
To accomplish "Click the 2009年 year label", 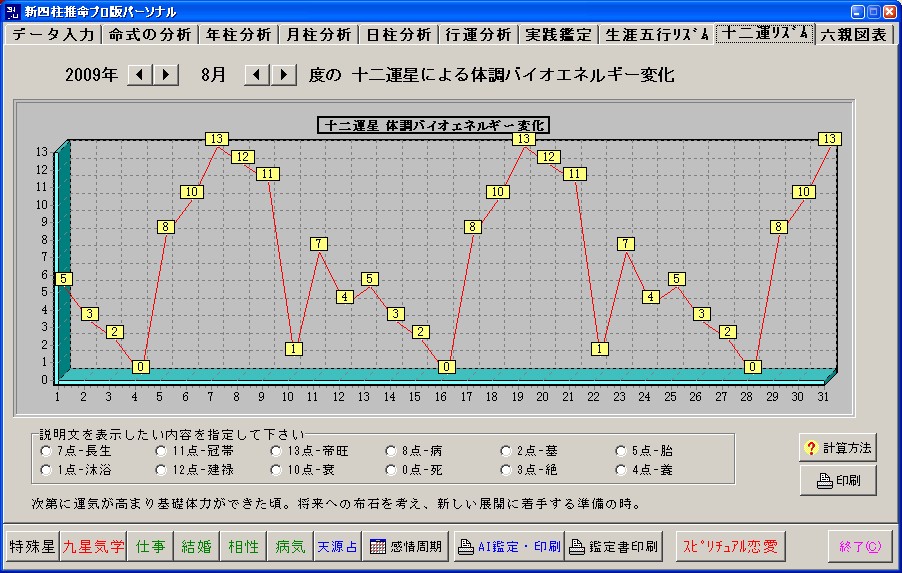I will pyautogui.click(x=91, y=75).
